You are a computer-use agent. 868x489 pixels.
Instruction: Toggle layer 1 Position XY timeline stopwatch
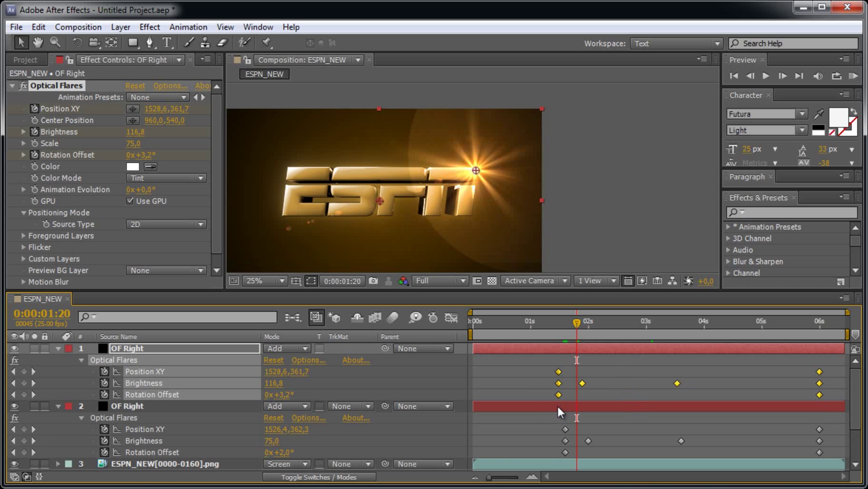tap(105, 372)
